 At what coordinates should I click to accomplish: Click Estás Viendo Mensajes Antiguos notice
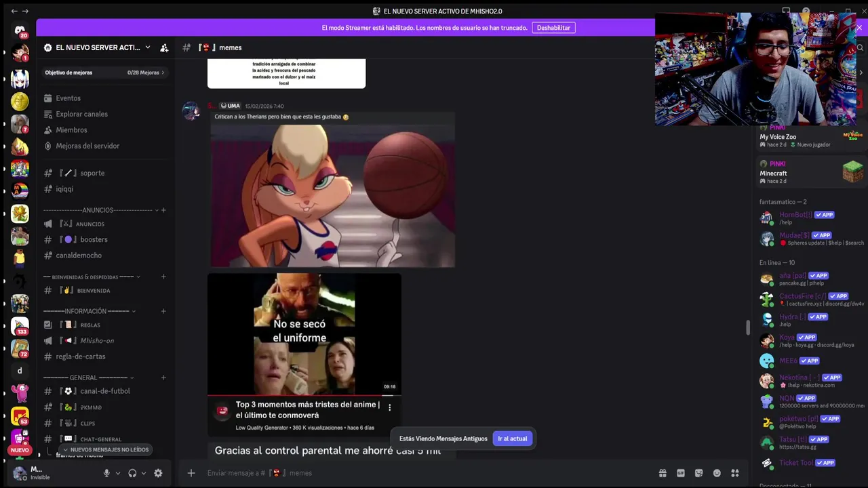443,439
